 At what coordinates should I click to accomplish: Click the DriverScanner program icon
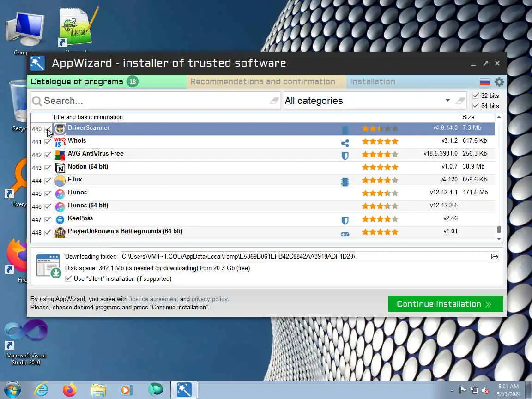[x=60, y=129]
